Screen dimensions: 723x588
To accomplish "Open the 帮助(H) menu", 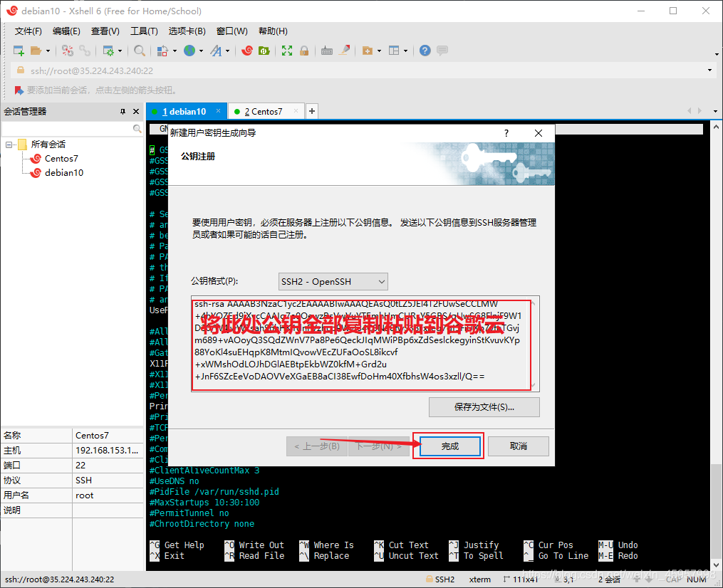I will click(273, 31).
